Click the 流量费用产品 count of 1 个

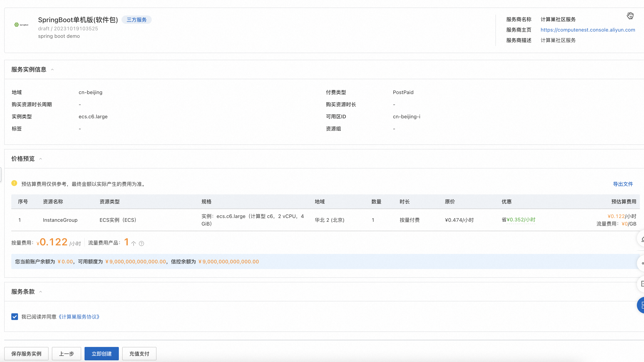(x=130, y=242)
